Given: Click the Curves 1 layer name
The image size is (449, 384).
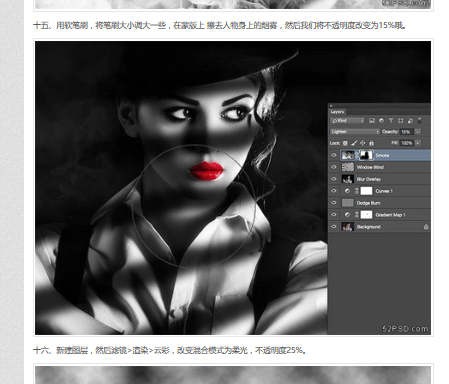Looking at the screenshot, I should click(x=384, y=191).
